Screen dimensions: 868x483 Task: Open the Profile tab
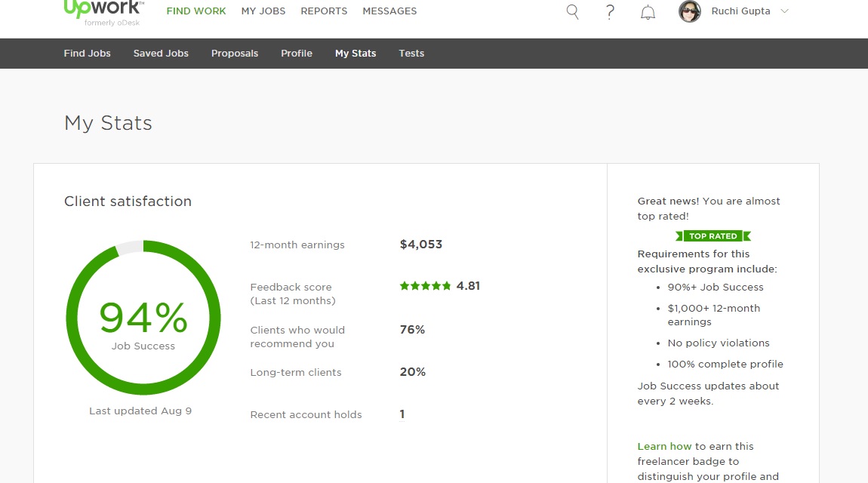(x=296, y=53)
